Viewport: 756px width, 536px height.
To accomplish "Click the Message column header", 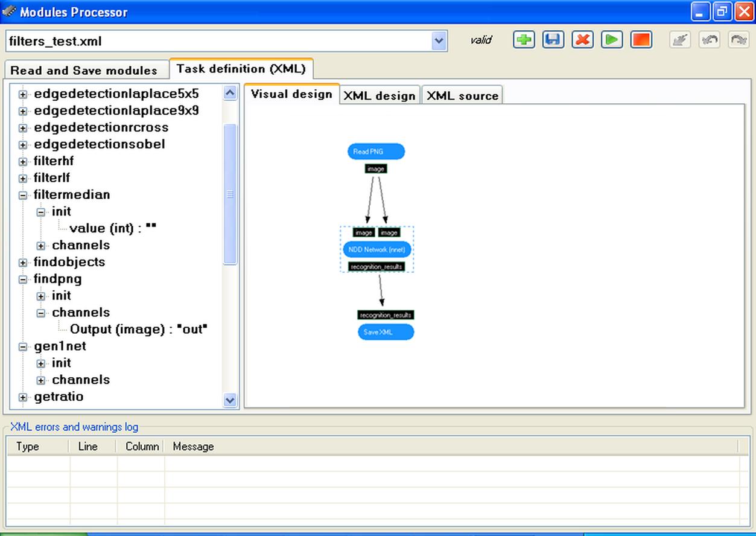I will point(451,447).
